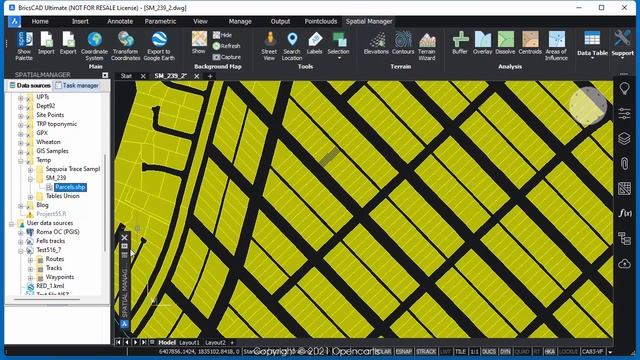
Task: Open the Elevations terrain tool
Action: tap(376, 43)
